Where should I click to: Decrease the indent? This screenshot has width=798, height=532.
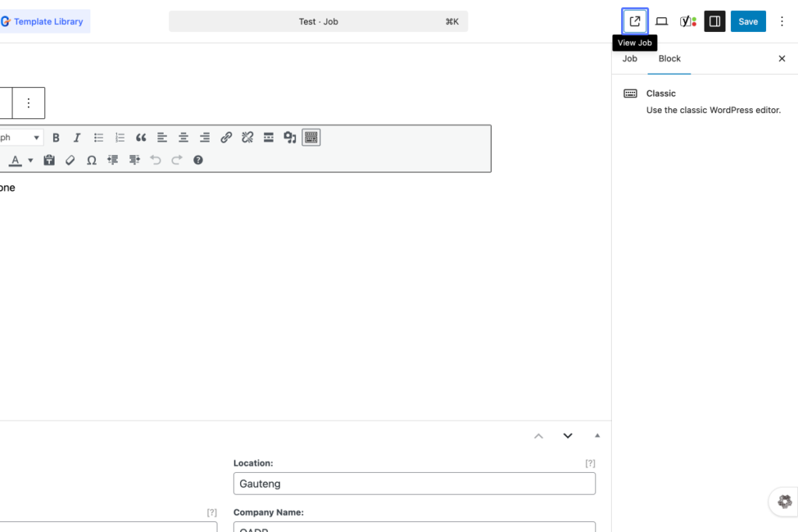pos(112,160)
